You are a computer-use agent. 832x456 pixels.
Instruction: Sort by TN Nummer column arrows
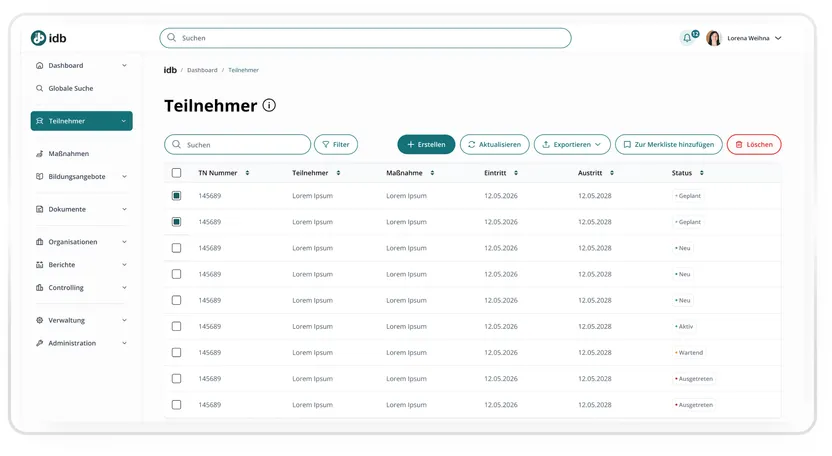[247, 173]
